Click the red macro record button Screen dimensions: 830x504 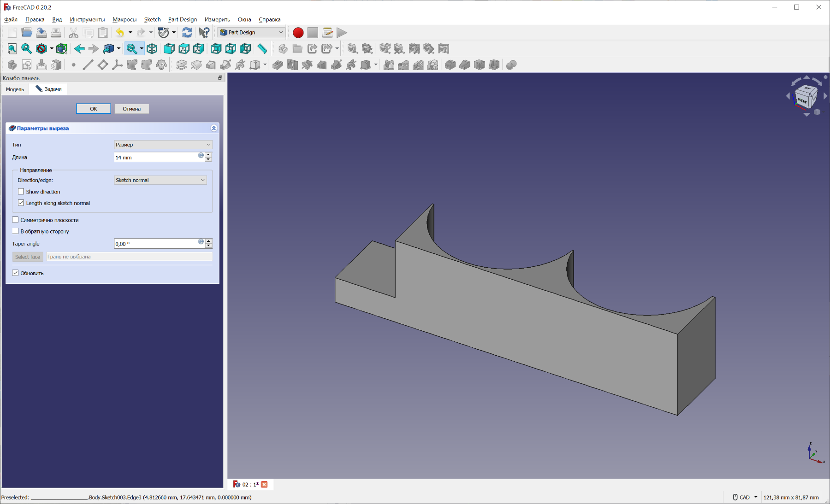(298, 33)
